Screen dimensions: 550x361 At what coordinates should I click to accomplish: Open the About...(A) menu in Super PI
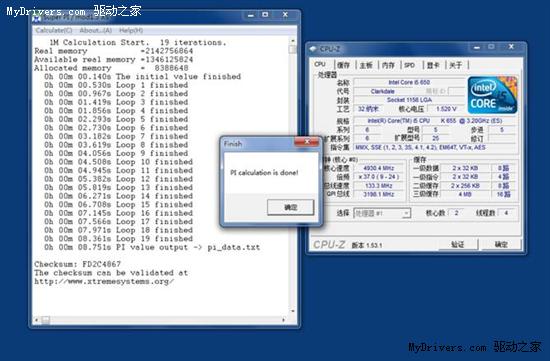coord(95,31)
